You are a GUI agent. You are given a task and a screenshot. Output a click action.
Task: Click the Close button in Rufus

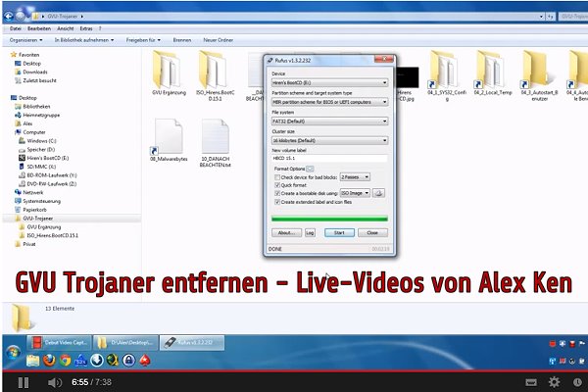[x=372, y=233]
